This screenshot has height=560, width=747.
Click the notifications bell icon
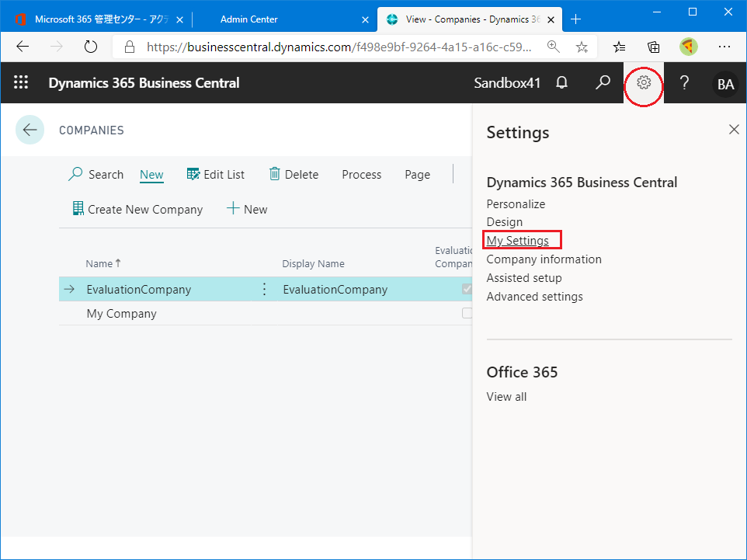coord(562,82)
